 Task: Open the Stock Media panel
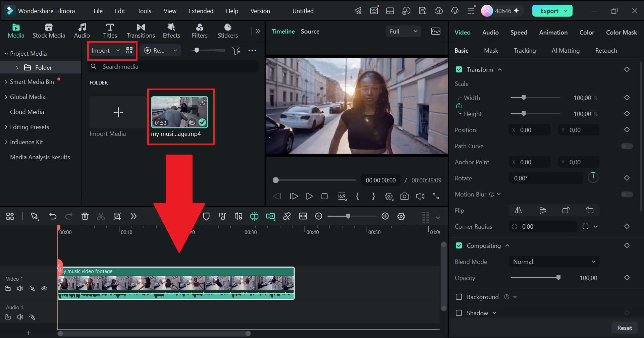(49, 31)
